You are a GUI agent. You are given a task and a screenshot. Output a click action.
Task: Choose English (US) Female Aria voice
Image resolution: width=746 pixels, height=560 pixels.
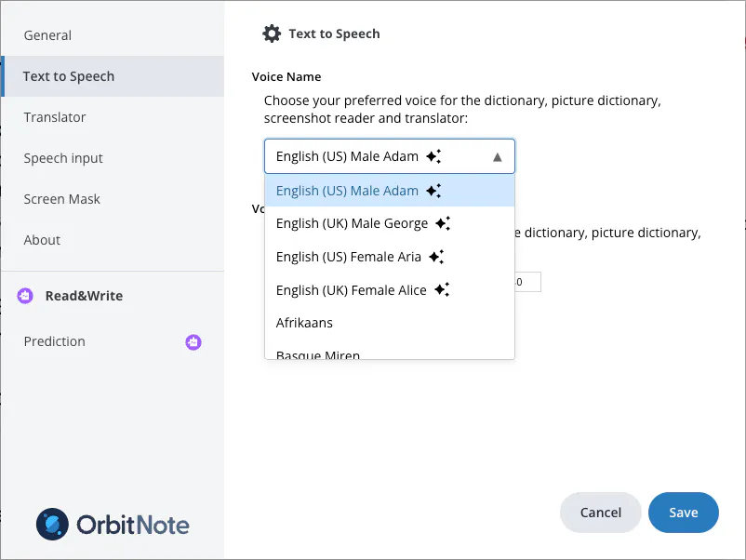pyautogui.click(x=390, y=257)
